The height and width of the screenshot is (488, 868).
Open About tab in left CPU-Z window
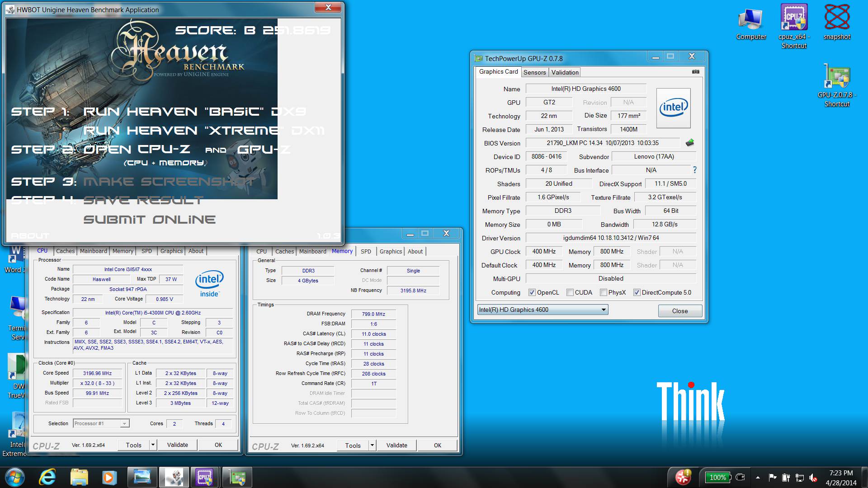(196, 251)
